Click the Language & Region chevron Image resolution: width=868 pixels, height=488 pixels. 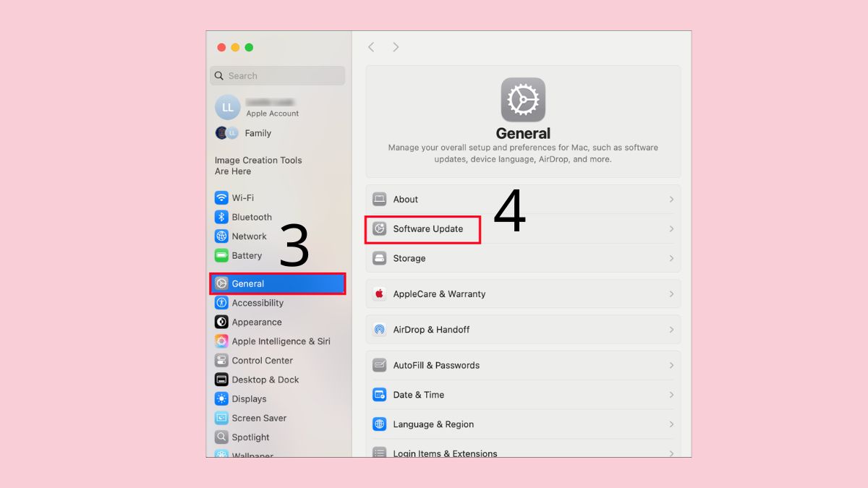pos(671,424)
